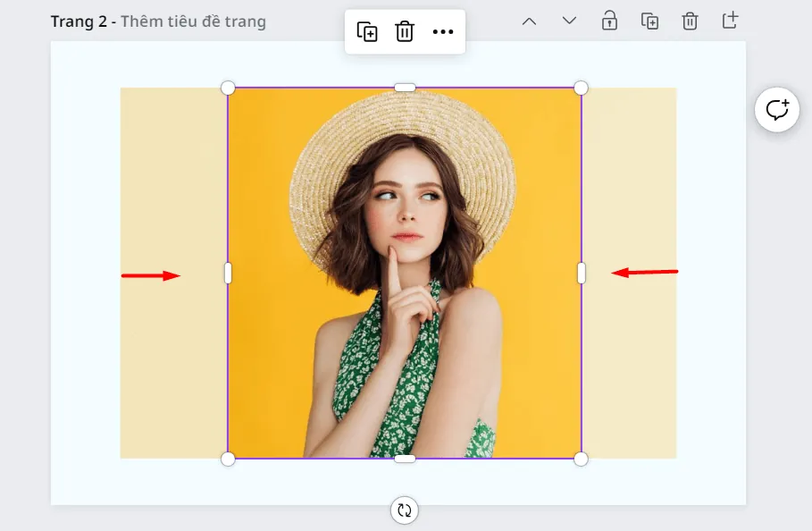812x531 pixels.
Task: Select the bottom-right corner resize handle
Action: pos(581,459)
